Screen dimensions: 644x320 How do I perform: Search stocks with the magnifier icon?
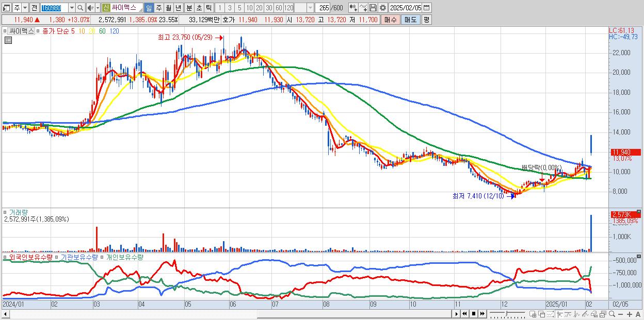81,8
